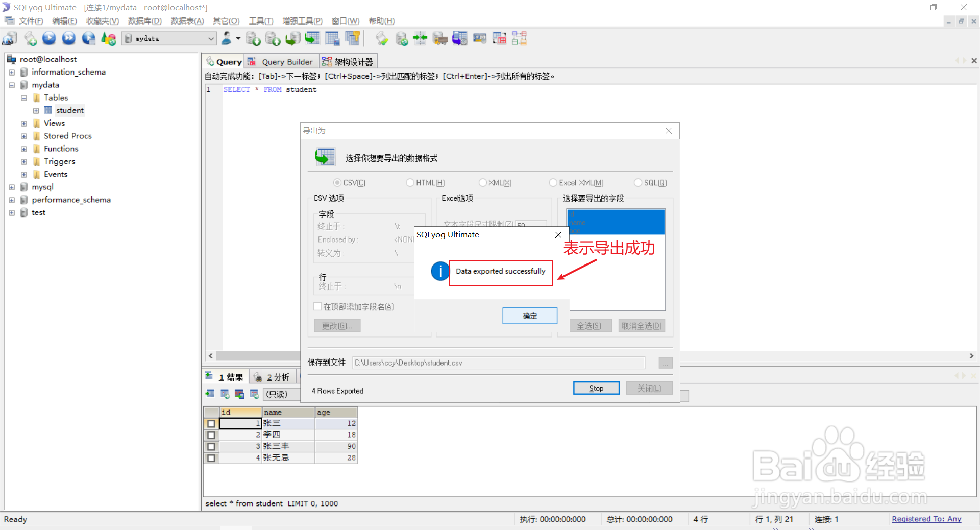Pick the third result toolbar icon with red grid

[239, 394]
